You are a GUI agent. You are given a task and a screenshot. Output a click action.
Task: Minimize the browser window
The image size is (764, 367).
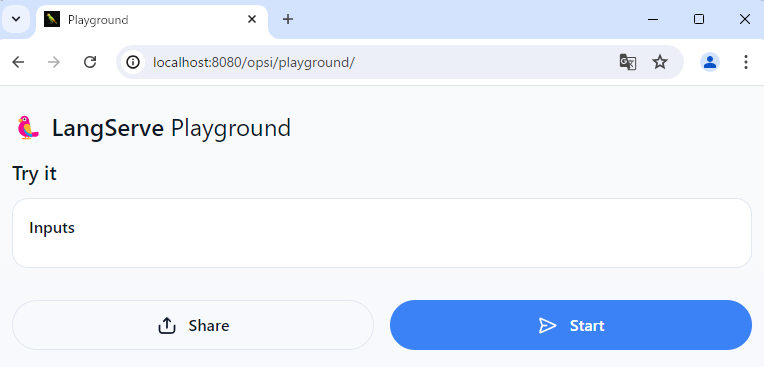click(x=653, y=19)
